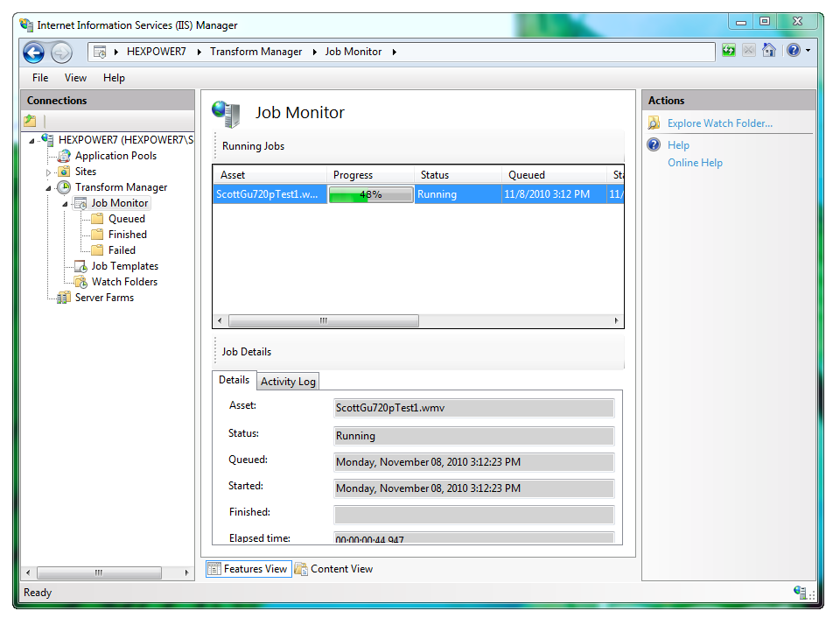Click the blue Help icon in Actions pane
Screen dimensions: 840x625
654,144
